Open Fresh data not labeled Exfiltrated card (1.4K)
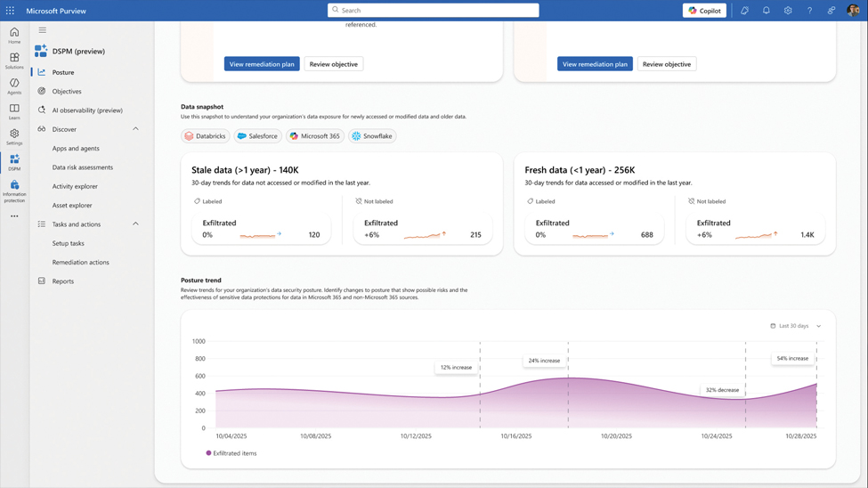The image size is (868, 488). 755,229
